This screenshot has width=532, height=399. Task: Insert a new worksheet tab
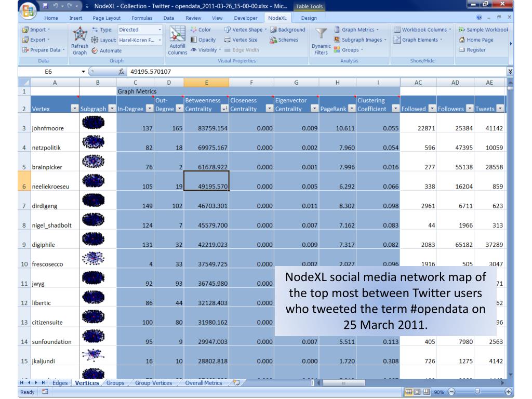[236, 383]
